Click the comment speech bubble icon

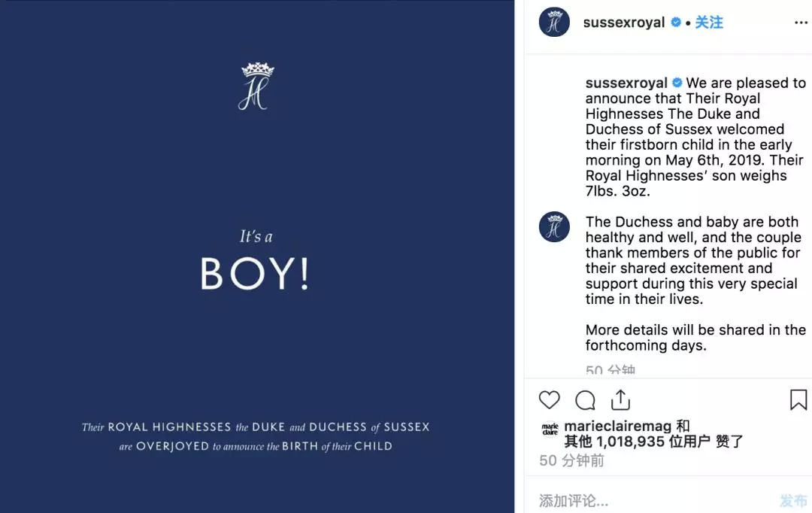tap(585, 400)
